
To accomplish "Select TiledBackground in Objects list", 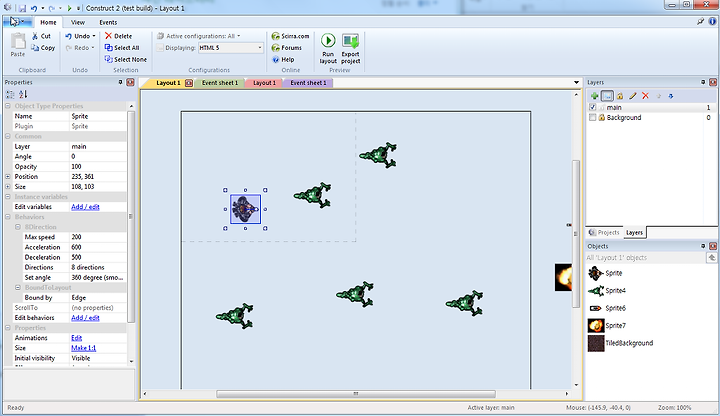I will click(620, 343).
